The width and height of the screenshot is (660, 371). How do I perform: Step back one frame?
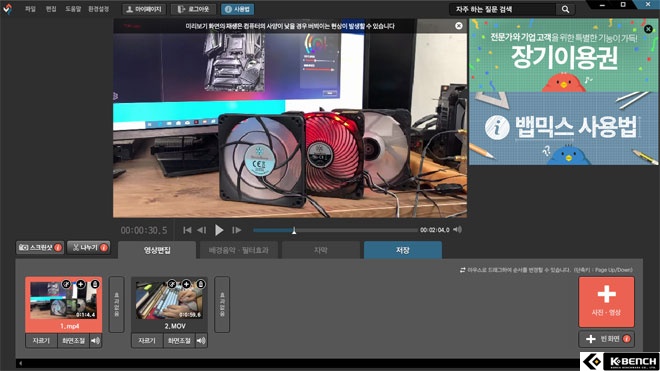[202, 230]
